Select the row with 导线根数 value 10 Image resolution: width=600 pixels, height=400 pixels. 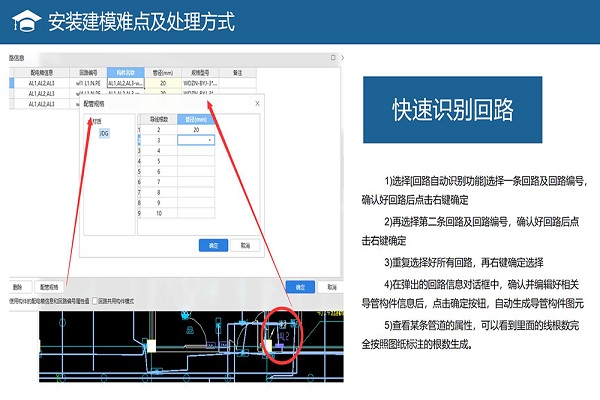pos(158,213)
